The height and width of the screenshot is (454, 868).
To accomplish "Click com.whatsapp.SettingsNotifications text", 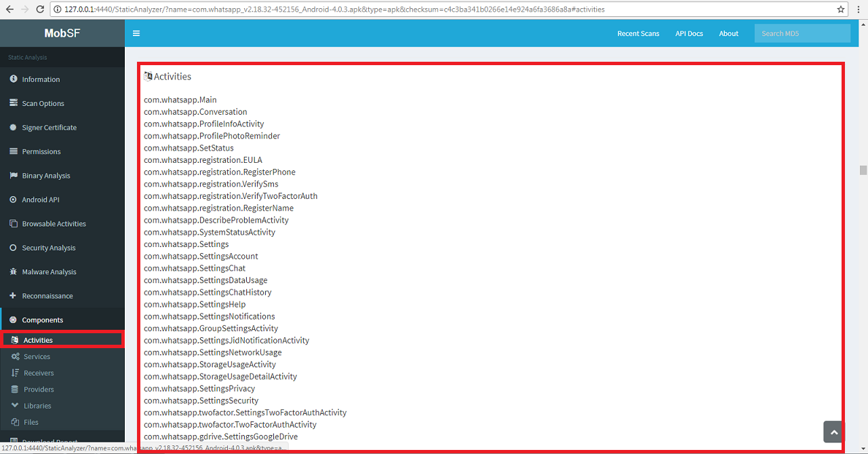I will [x=210, y=316].
